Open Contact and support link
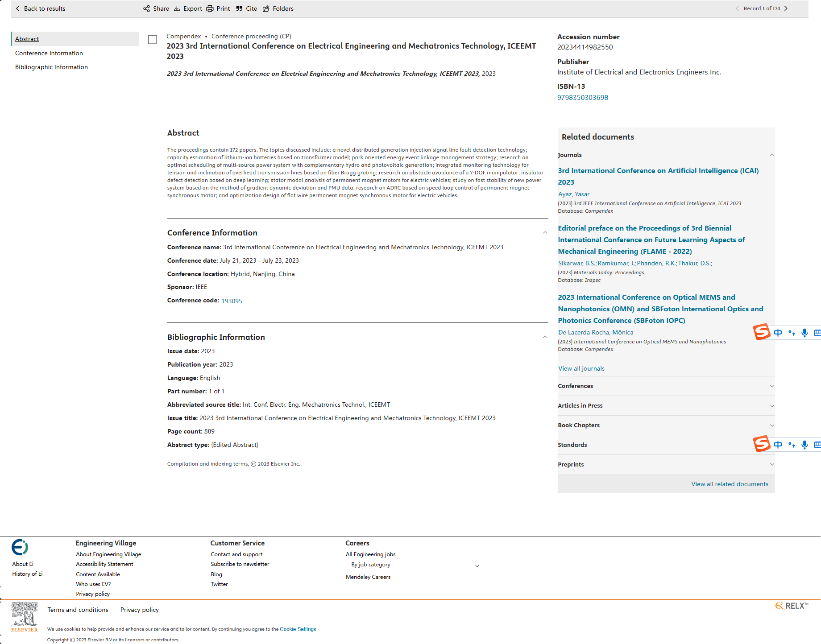Viewport: 821px width, 644px height. (236, 554)
